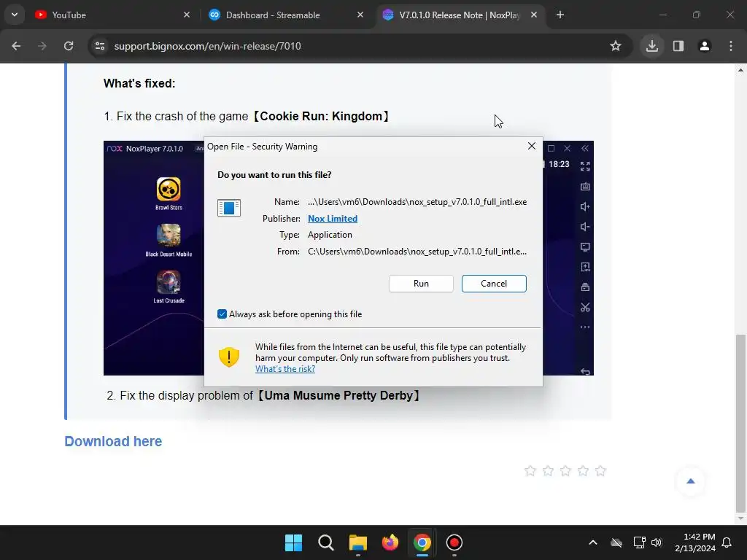Click the red record app taskbar icon
This screenshot has height=560, width=747.
pyautogui.click(x=454, y=542)
